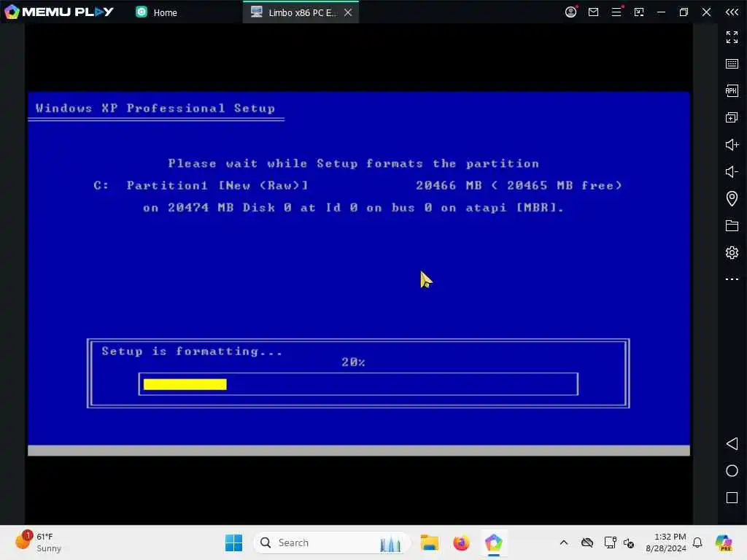Open the MEmu hamburger menu
The width and height of the screenshot is (747, 560).
[616, 12]
